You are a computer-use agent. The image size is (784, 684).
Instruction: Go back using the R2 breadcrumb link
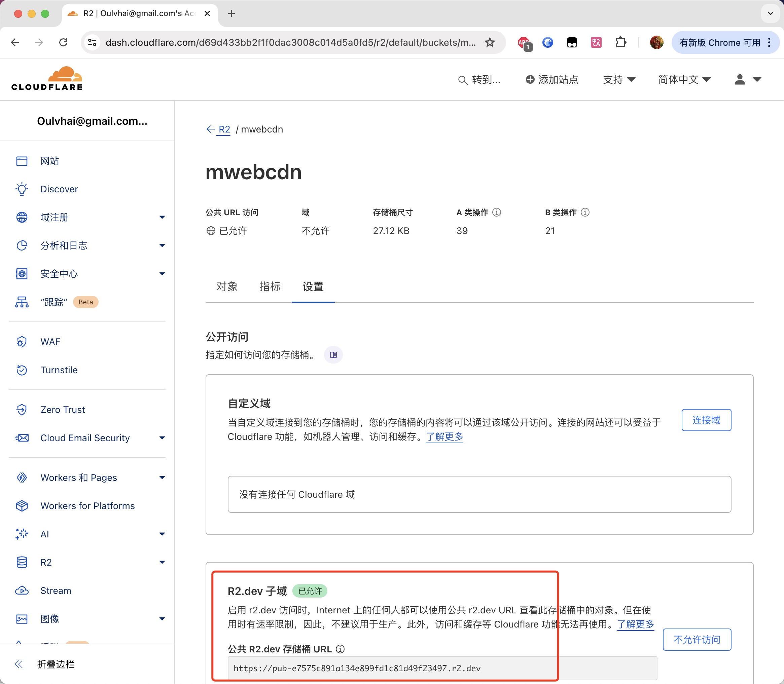pyautogui.click(x=224, y=129)
